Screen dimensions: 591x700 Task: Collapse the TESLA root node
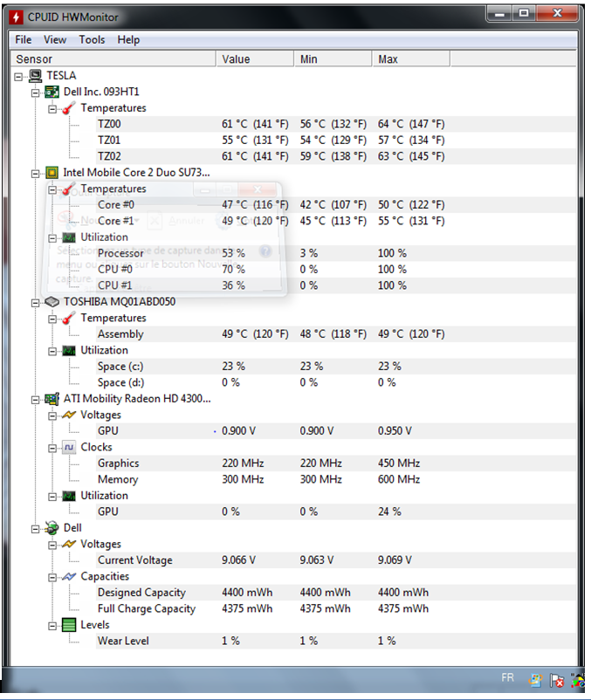tap(20, 76)
